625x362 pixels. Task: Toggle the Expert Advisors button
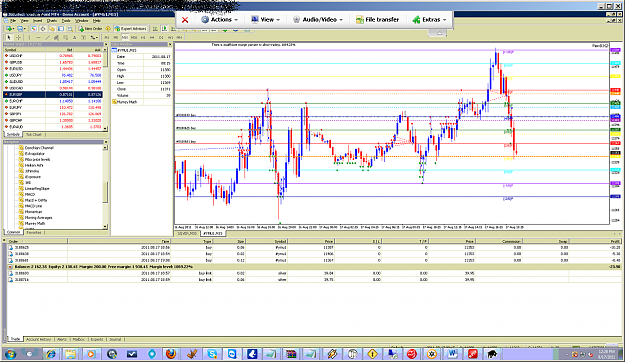pyautogui.click(x=130, y=29)
